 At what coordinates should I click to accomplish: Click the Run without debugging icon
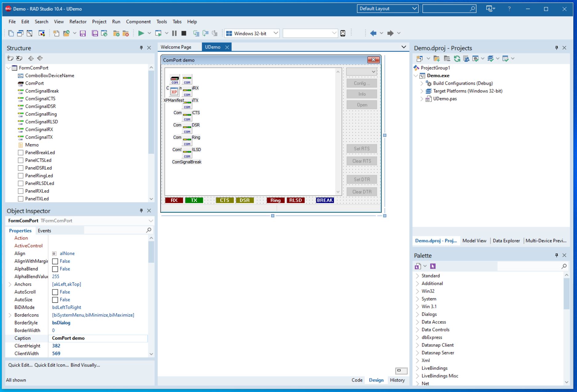point(158,33)
